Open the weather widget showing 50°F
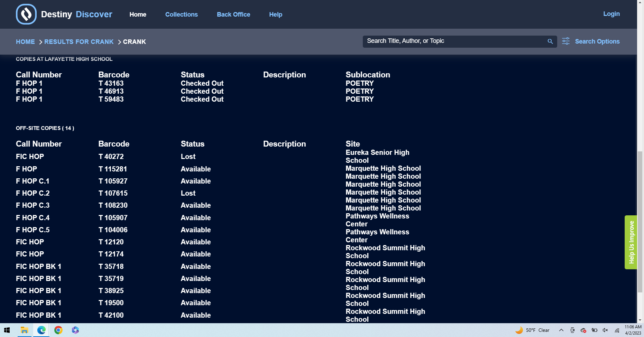 click(532, 330)
